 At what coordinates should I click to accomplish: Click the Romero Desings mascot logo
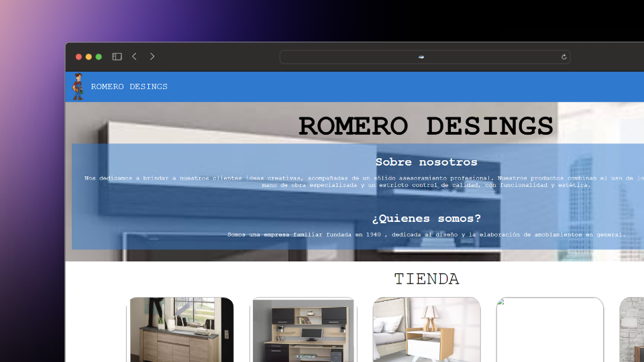(78, 86)
